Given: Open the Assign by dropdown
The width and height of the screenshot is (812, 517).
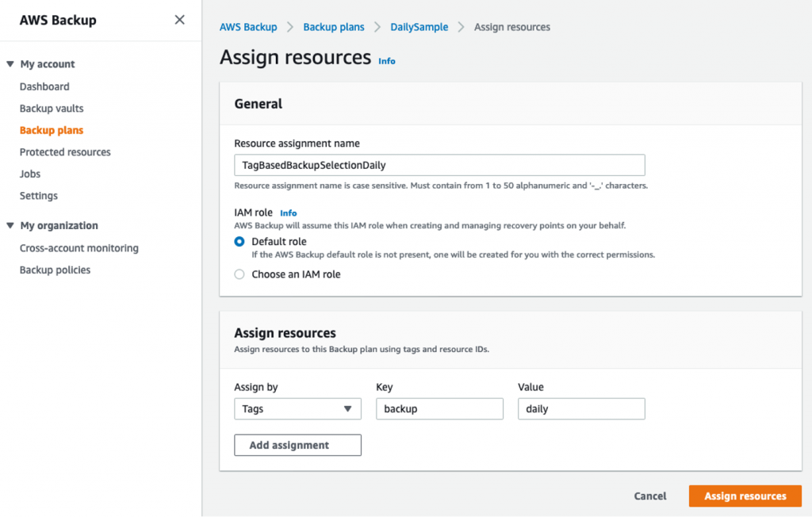Looking at the screenshot, I should (x=297, y=409).
